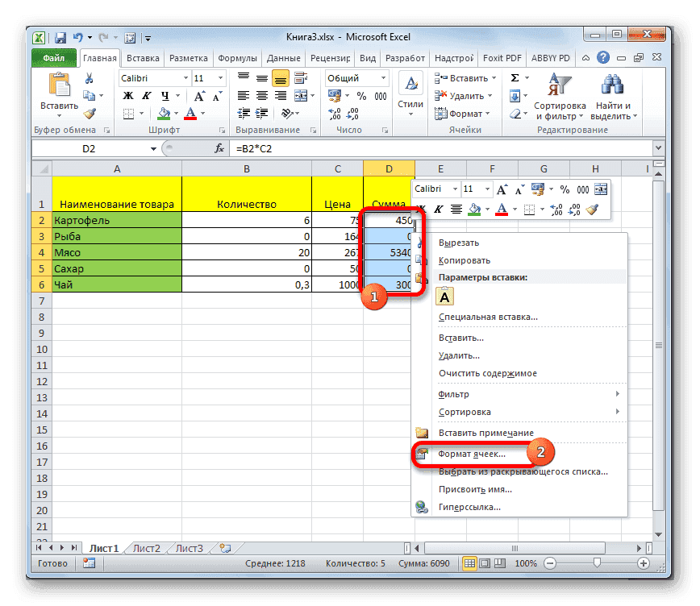Open the borders dropdown arrow
The width and height of the screenshot is (700, 606).
coord(141,113)
